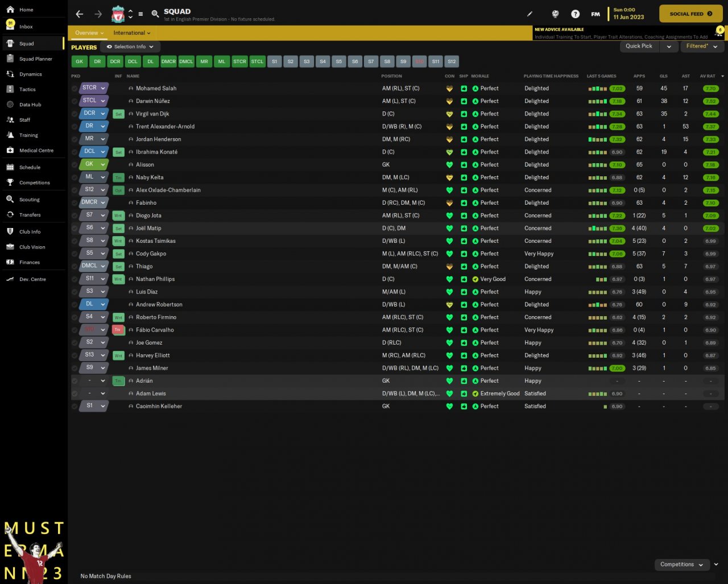Click the "No Match Day Rules" text
The image size is (728, 584).
106,577
